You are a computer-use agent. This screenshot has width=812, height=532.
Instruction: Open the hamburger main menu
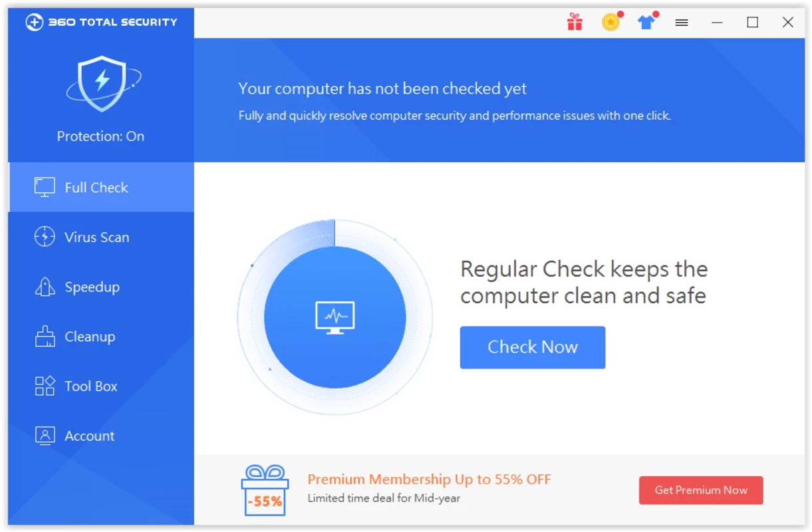pyautogui.click(x=681, y=23)
